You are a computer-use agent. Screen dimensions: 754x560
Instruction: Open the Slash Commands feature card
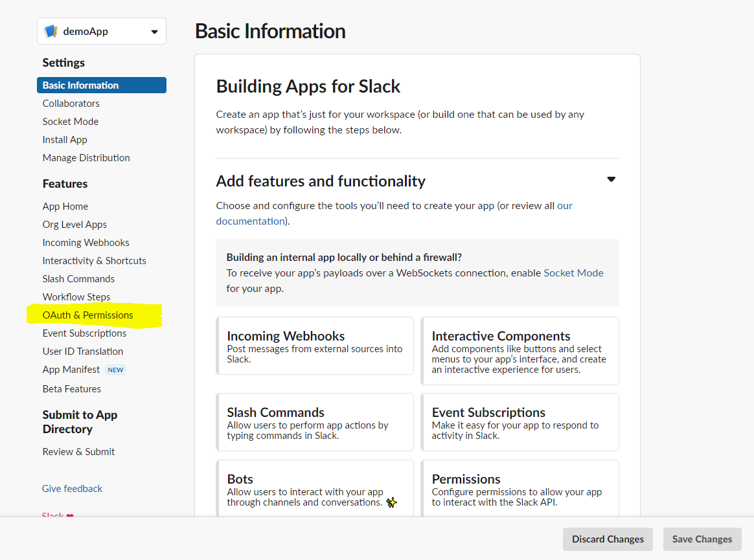(315, 422)
